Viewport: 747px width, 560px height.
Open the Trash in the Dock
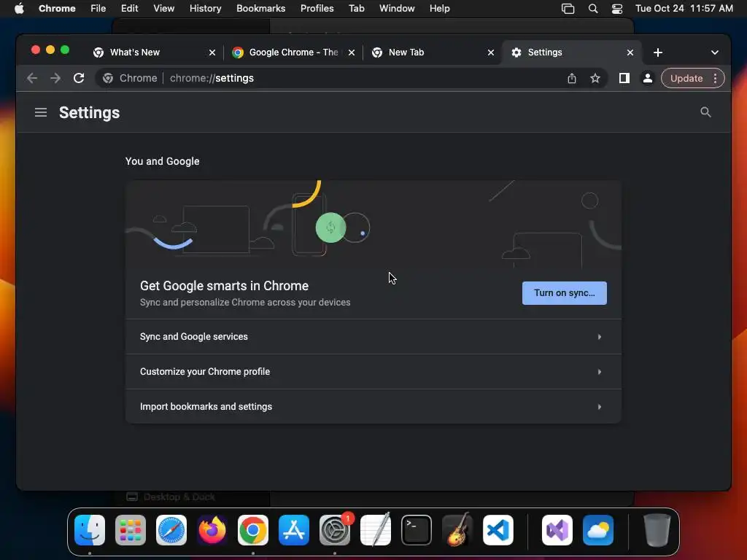point(657,530)
